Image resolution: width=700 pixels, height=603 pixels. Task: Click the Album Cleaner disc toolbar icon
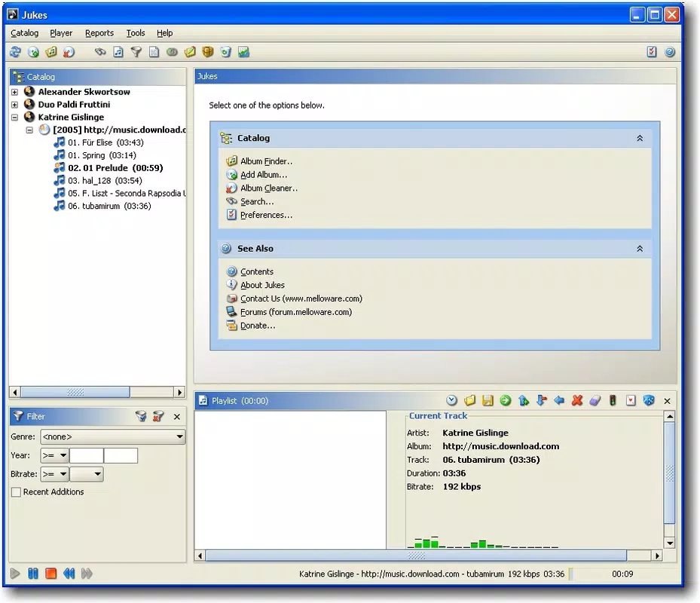tap(69, 52)
